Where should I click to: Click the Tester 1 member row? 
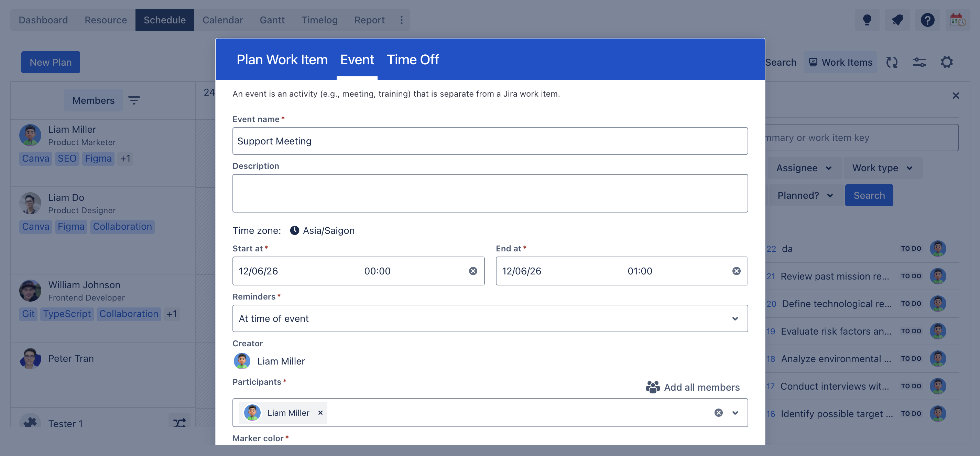pos(103,418)
